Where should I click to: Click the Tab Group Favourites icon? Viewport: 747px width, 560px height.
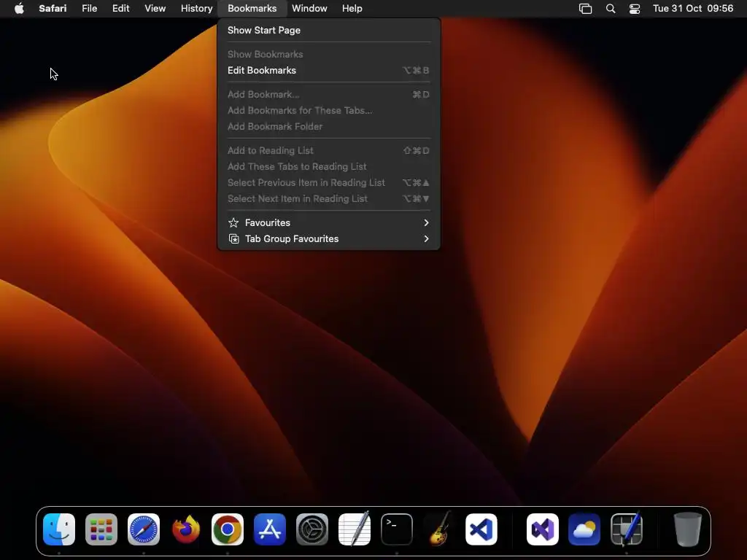click(x=233, y=239)
